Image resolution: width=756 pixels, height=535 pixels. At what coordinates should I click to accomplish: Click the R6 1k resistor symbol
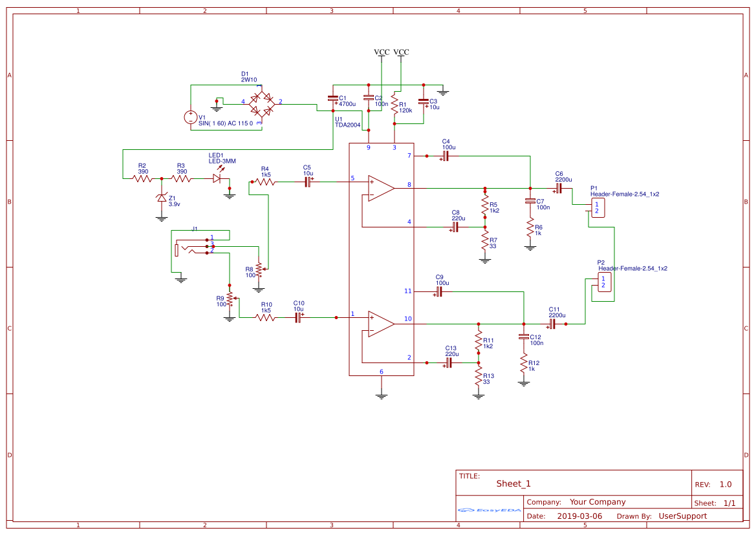click(x=530, y=227)
